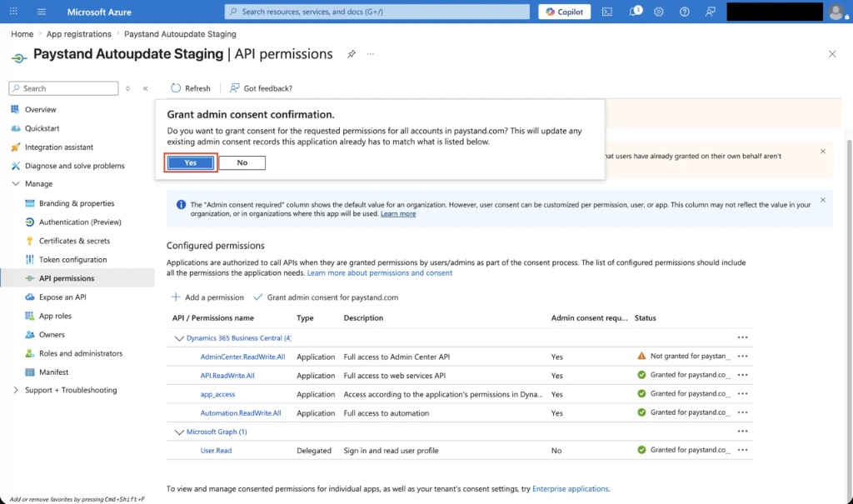Collapse the sidebar with double-chevron icon
Viewport: 853px width, 504px height.
pyautogui.click(x=145, y=88)
